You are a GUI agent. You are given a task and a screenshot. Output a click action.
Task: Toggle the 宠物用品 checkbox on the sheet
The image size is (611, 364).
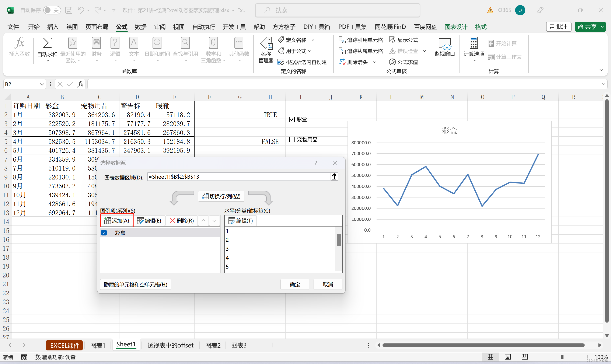point(292,139)
